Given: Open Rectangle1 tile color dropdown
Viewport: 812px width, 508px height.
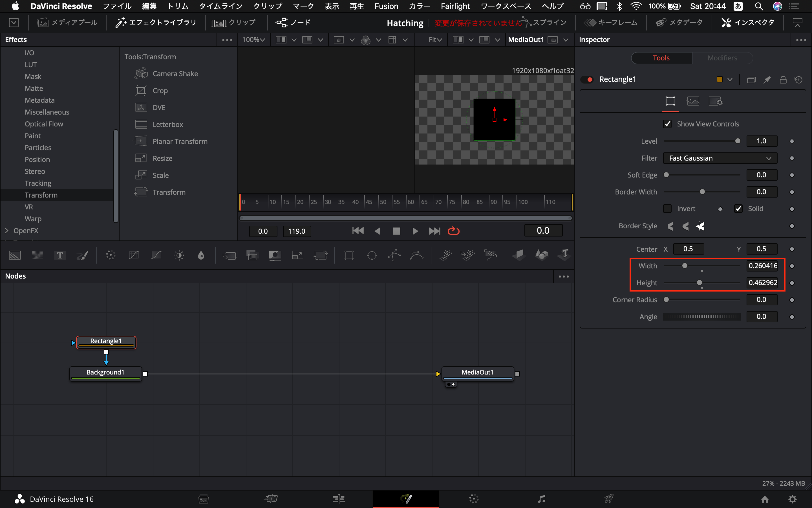Looking at the screenshot, I should point(730,80).
